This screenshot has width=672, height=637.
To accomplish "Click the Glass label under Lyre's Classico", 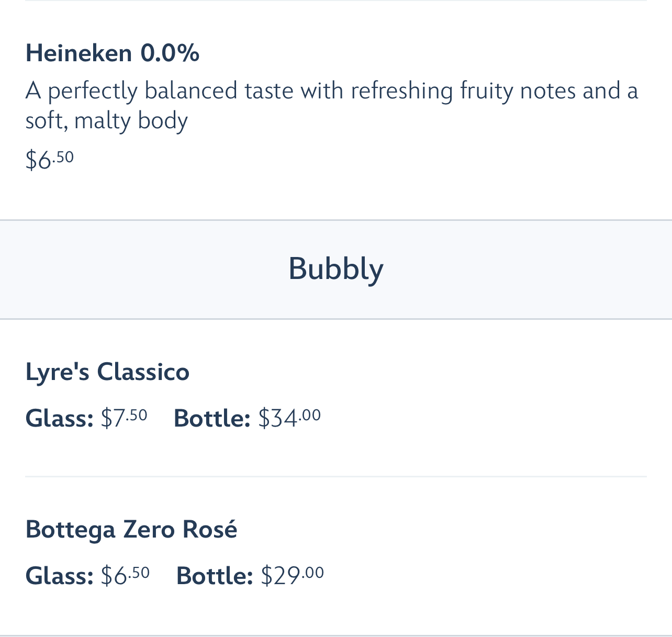I will pos(59,419).
